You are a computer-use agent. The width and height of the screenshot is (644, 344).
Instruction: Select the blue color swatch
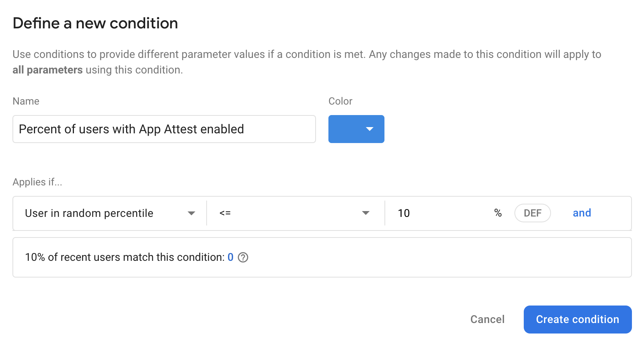pyautogui.click(x=346, y=129)
